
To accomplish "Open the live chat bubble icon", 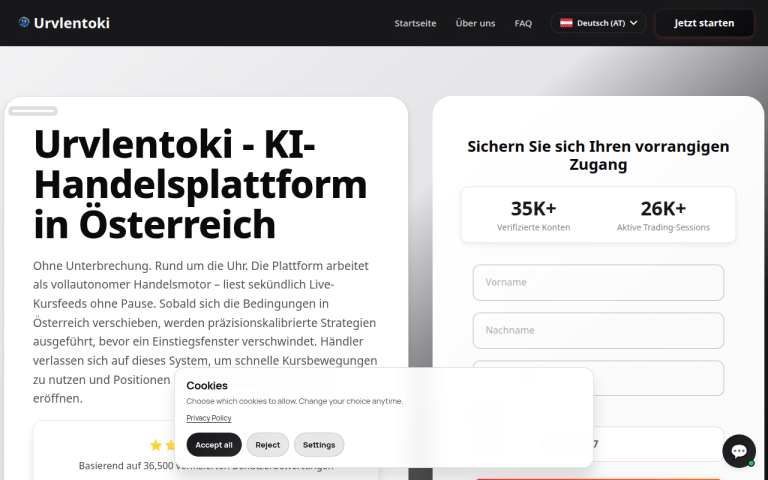I will click(x=739, y=451).
